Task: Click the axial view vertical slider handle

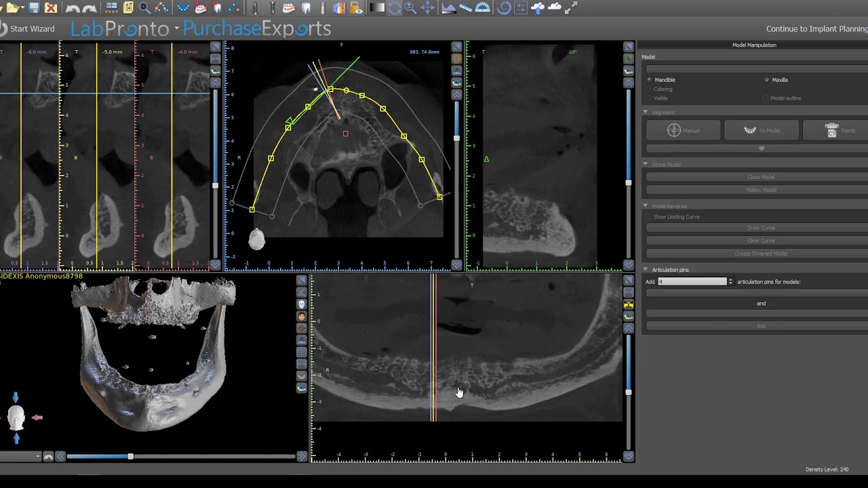Action: (456, 138)
